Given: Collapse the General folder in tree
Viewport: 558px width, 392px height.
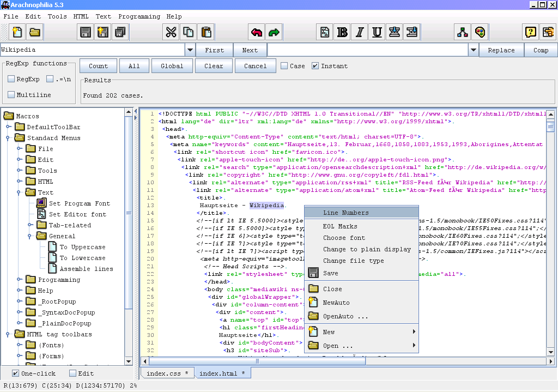Looking at the screenshot, I should 31,236.
